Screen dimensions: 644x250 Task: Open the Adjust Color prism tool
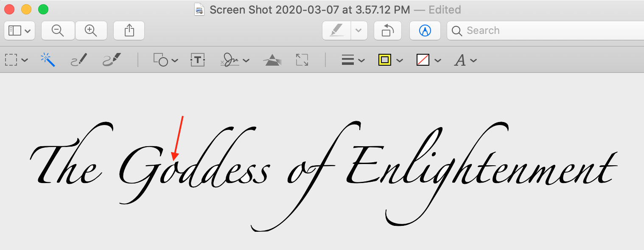(272, 60)
